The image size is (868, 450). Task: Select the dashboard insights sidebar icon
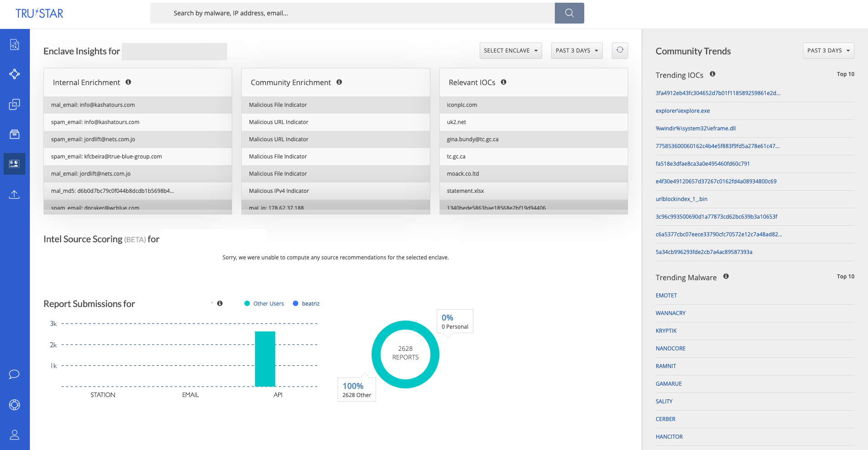[x=14, y=164]
